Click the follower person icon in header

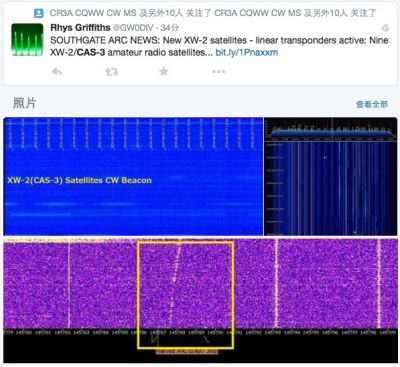pos(39,13)
